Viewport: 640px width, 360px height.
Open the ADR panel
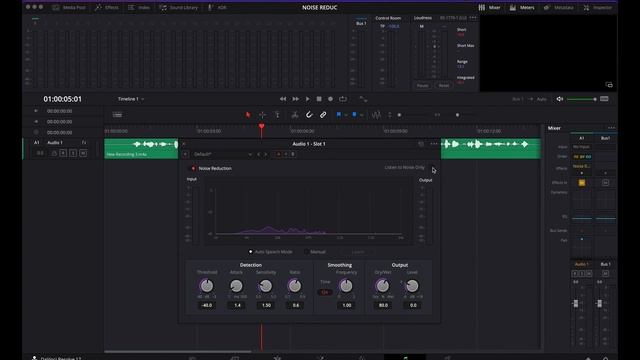(218, 7)
